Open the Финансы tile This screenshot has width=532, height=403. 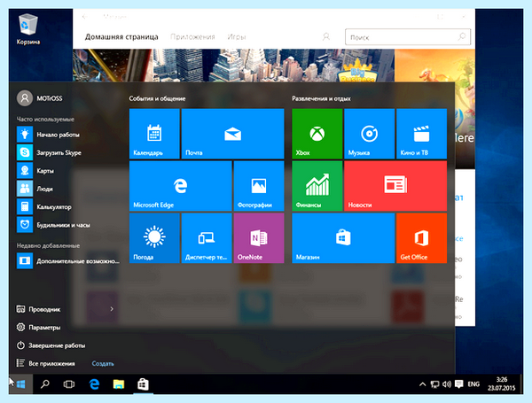[x=317, y=186]
